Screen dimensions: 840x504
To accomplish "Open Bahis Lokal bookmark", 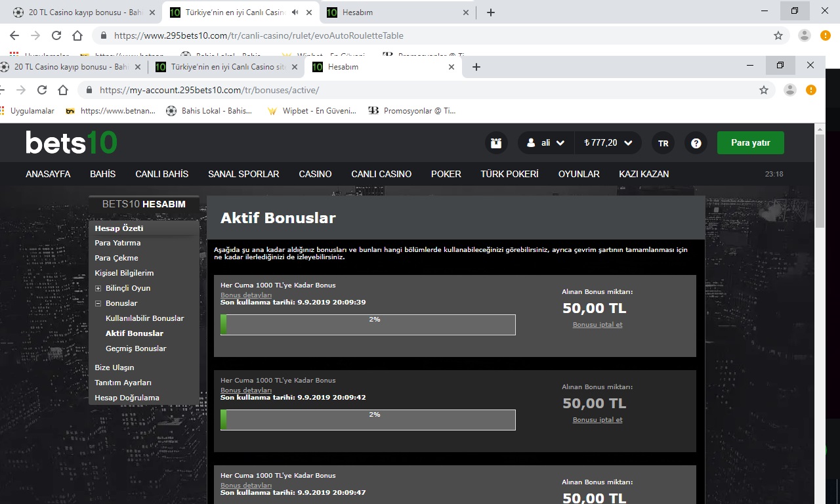I will (x=209, y=111).
